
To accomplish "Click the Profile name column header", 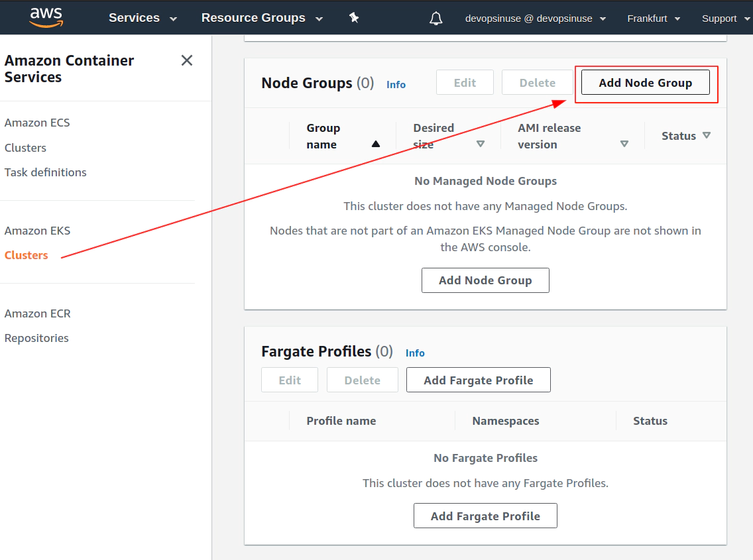I will [341, 421].
